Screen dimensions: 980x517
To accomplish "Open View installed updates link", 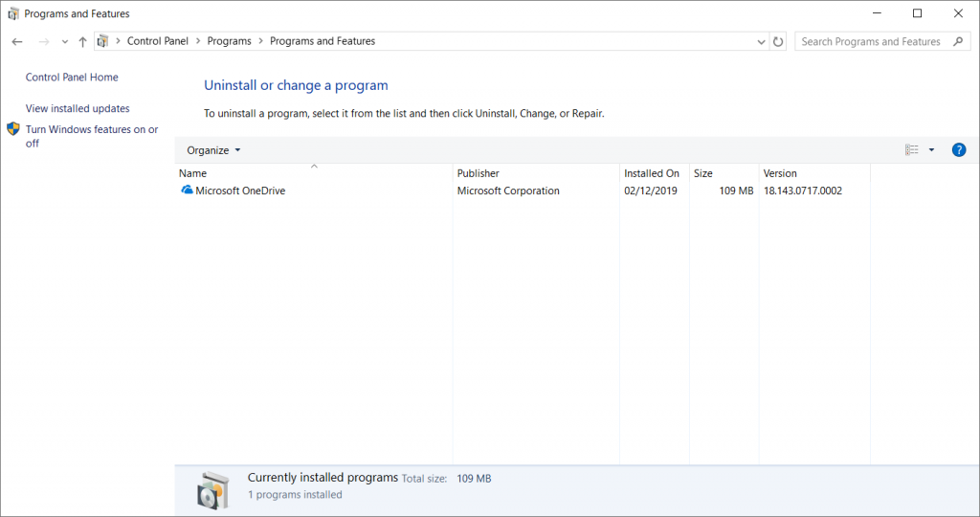I will (x=78, y=108).
